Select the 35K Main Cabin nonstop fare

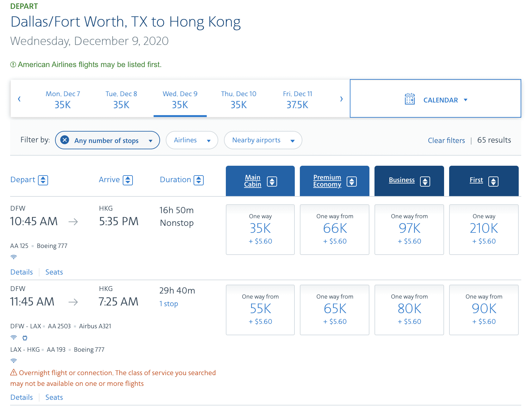pyautogui.click(x=260, y=229)
